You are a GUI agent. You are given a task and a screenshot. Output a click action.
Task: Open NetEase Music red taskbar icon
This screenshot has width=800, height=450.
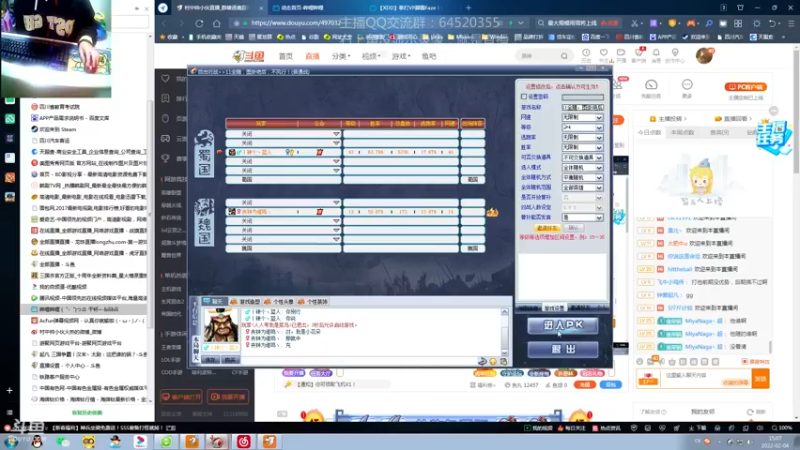243,442
